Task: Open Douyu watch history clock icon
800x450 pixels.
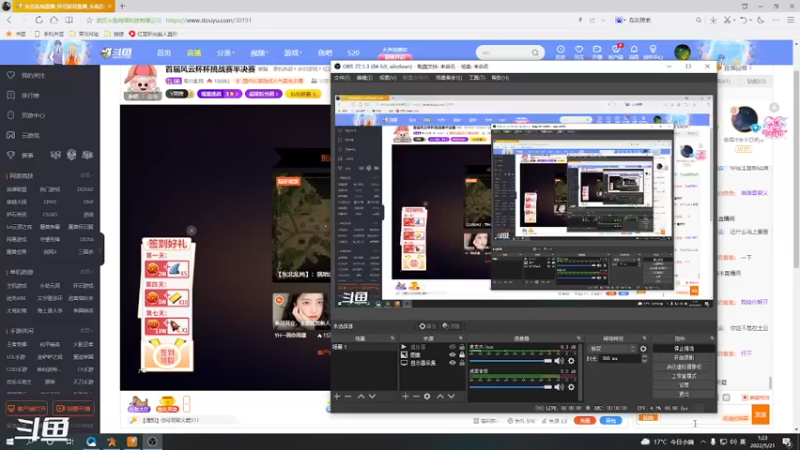Action: tap(560, 51)
